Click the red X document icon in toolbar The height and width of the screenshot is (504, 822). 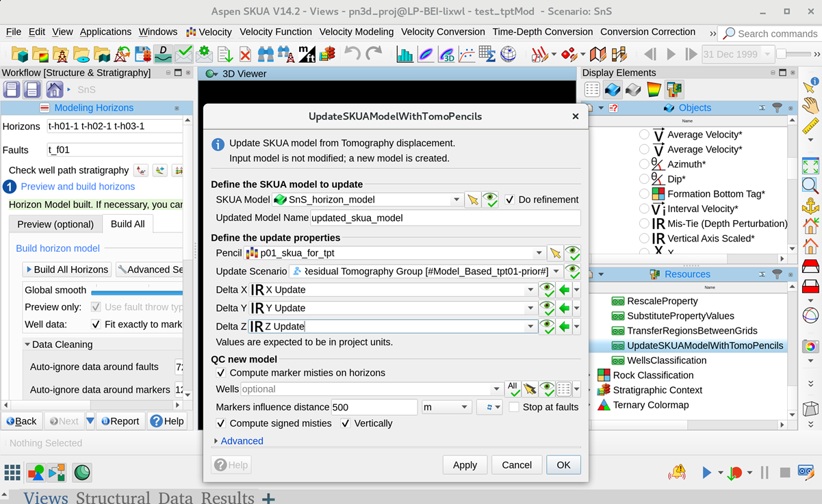[x=245, y=54]
